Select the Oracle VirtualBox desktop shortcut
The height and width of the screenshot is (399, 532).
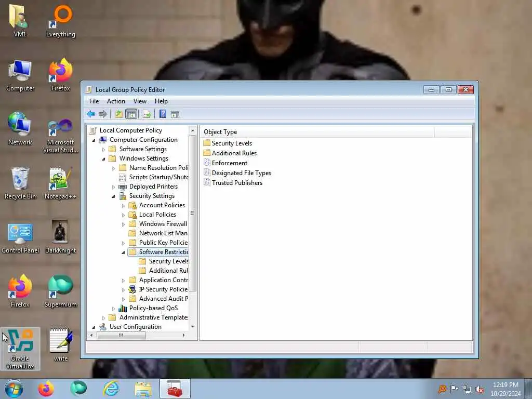[x=20, y=349]
